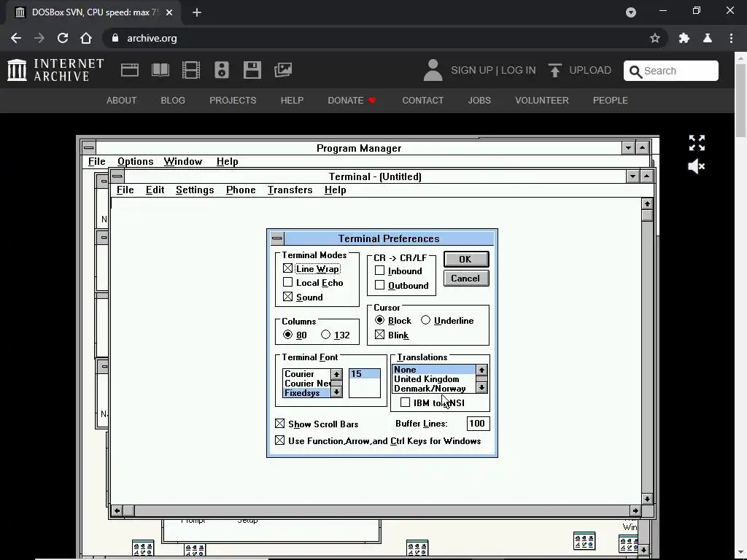Open Internet Archive software floppy icon
This screenshot has width=747, height=560.
(252, 70)
